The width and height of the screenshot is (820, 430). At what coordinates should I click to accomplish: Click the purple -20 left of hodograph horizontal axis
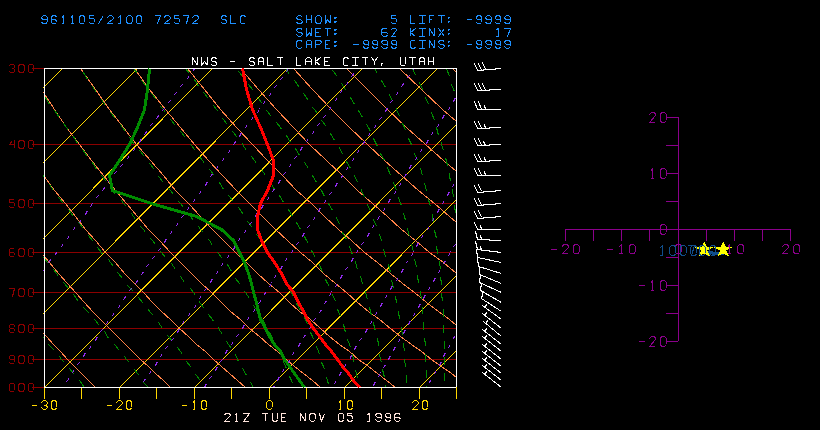(566, 250)
